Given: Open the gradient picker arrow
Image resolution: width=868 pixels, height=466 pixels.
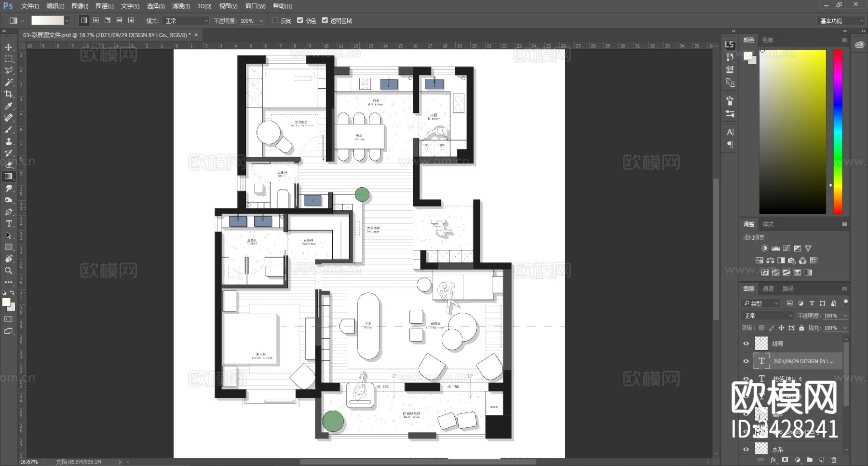Looking at the screenshot, I should click(67, 21).
